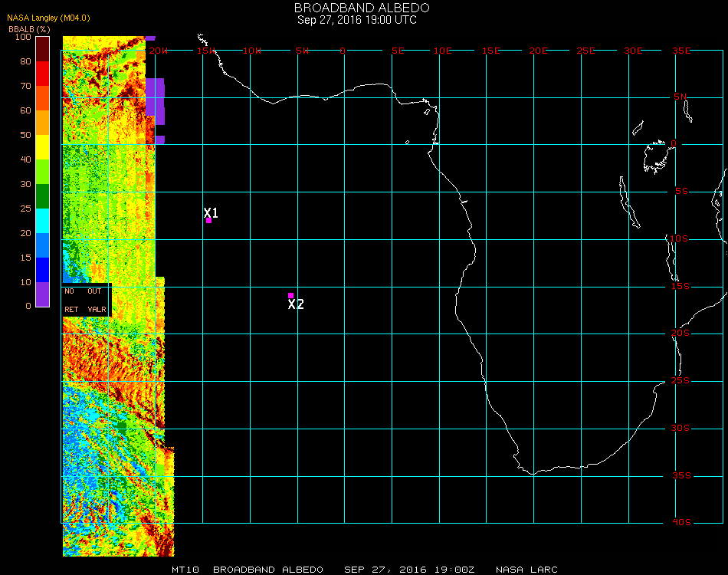
Task: Click the magenta X2 point marker
Action: click(290, 295)
